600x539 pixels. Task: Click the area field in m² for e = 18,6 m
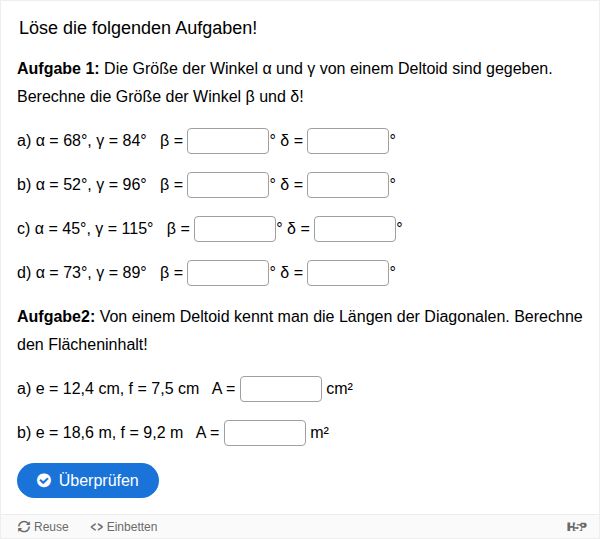point(265,433)
